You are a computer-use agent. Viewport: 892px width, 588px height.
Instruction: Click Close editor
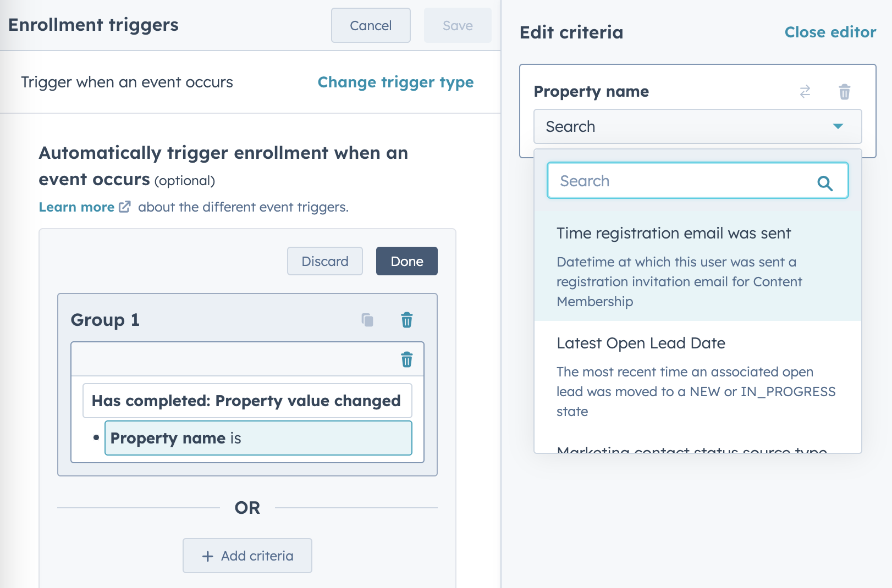pyautogui.click(x=830, y=32)
